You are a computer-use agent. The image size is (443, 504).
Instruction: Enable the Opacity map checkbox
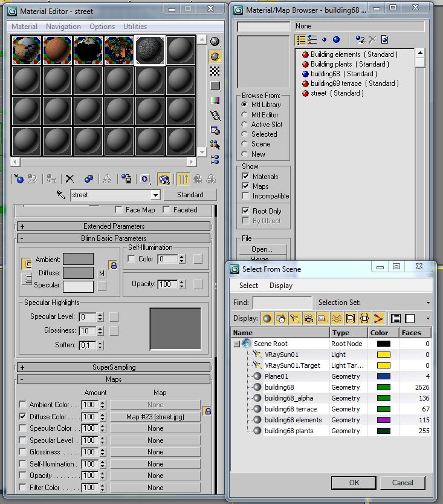tap(22, 475)
